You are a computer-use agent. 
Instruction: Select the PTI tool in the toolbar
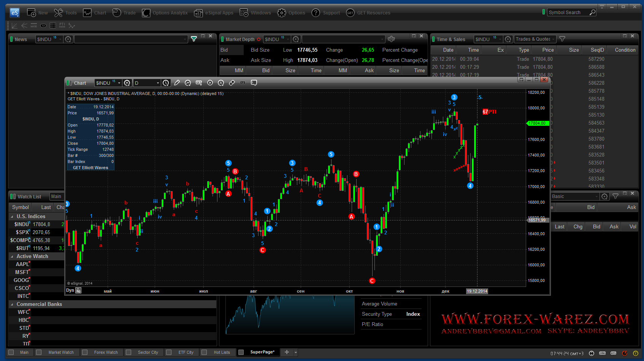pyautogui.click(x=62, y=25)
